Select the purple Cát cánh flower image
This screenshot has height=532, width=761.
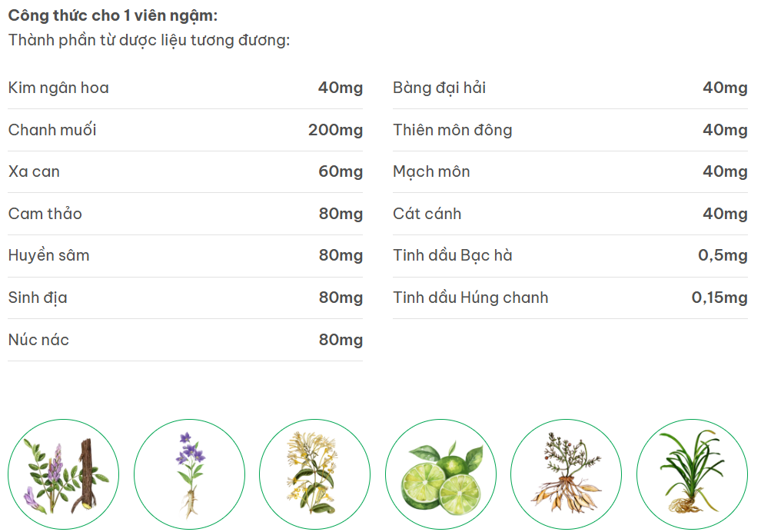point(189,474)
